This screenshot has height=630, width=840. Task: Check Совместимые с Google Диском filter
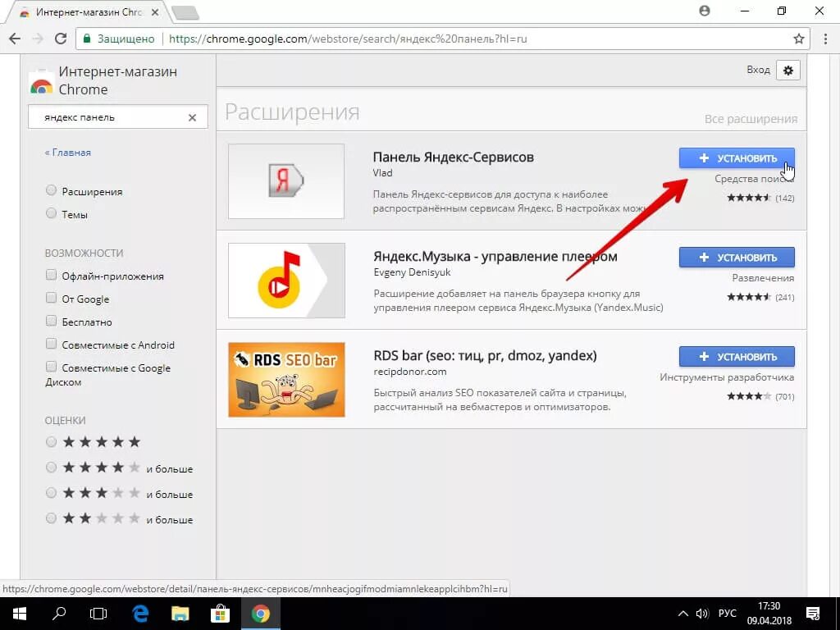51,367
